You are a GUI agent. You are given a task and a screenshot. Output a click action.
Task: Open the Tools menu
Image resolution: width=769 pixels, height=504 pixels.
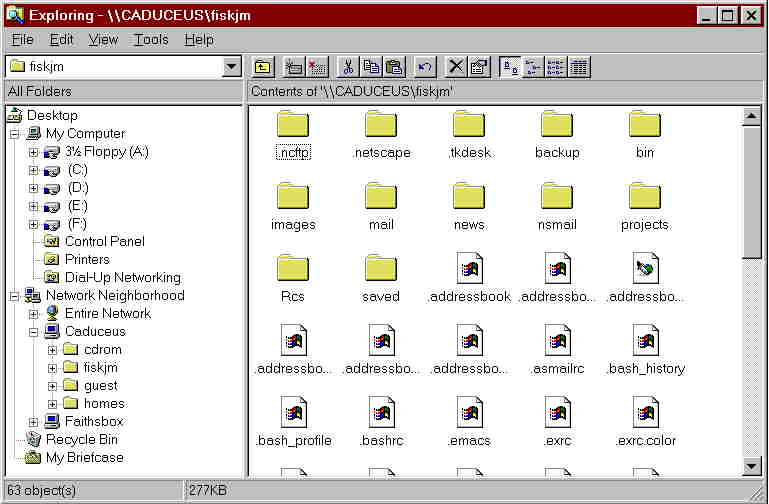[x=151, y=40]
